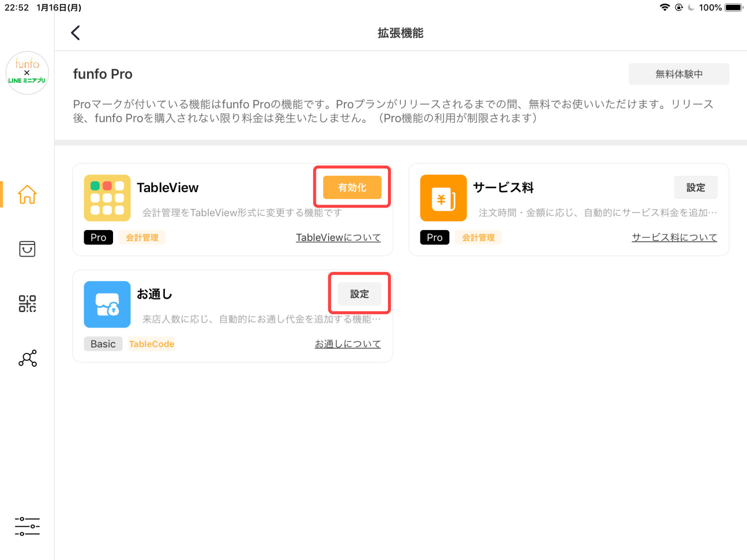Click the サービス料 title text
Screen dimensions: 747x560
coord(503,188)
